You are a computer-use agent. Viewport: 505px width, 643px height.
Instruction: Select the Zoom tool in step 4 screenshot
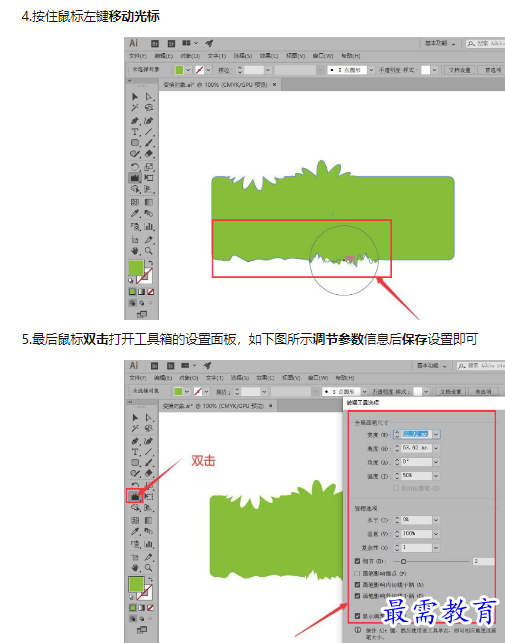149,251
